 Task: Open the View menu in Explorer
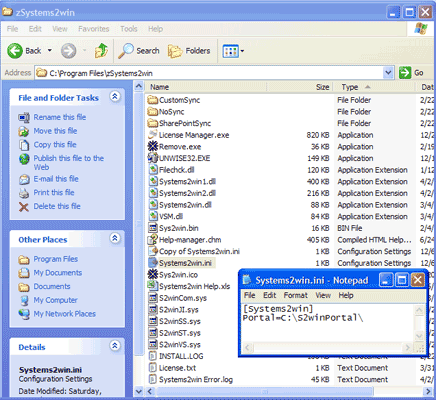[x=60, y=29]
